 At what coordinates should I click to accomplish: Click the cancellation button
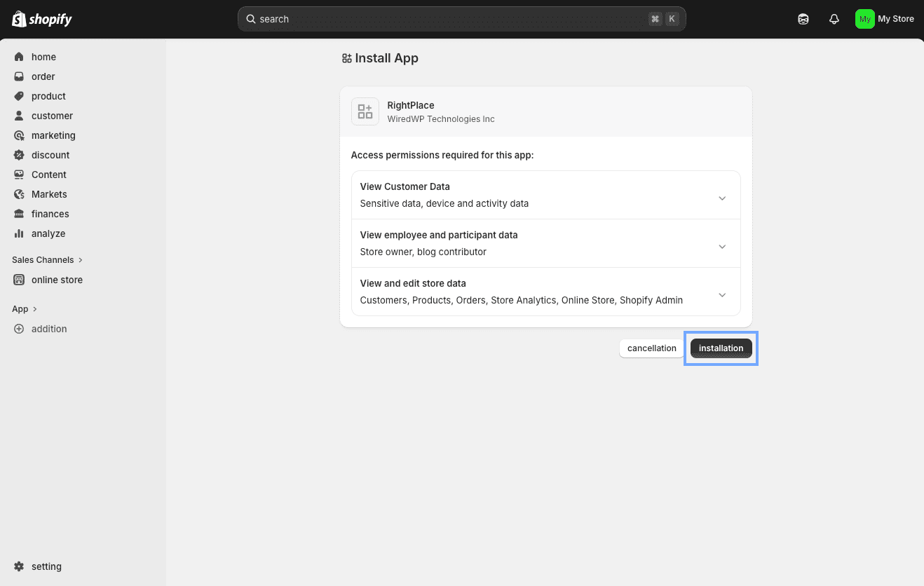tap(651, 348)
